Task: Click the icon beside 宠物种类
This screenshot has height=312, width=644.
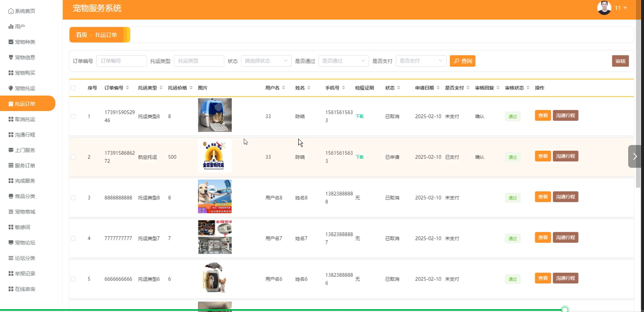Action: [11, 42]
